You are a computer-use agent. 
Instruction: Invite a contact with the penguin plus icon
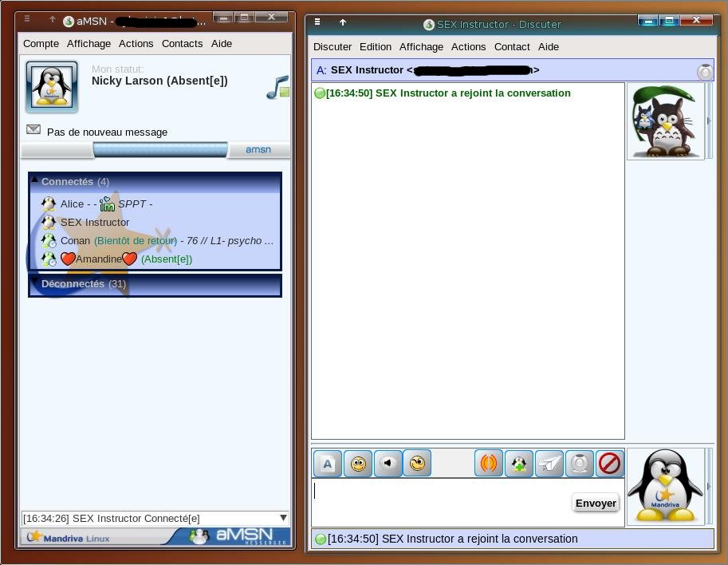(518, 463)
